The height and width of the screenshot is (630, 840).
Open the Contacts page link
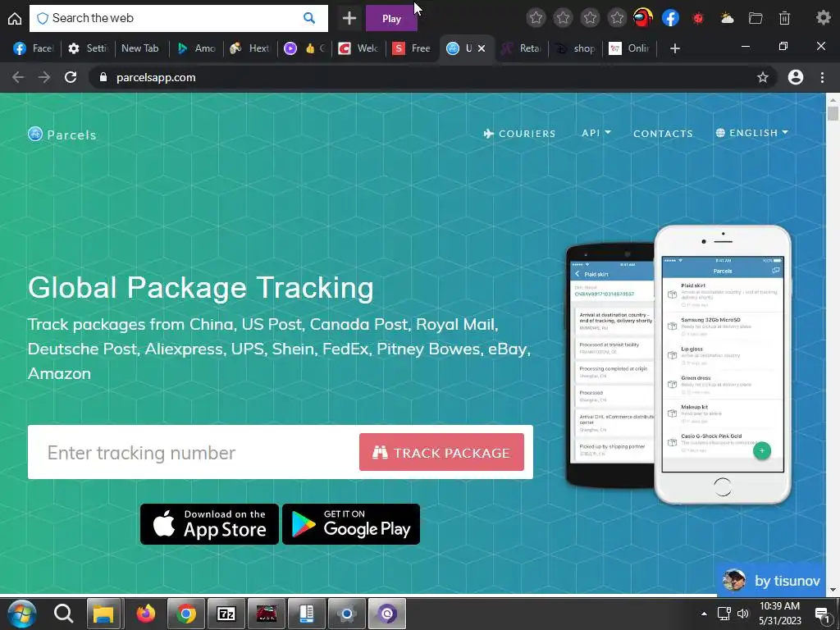point(663,134)
